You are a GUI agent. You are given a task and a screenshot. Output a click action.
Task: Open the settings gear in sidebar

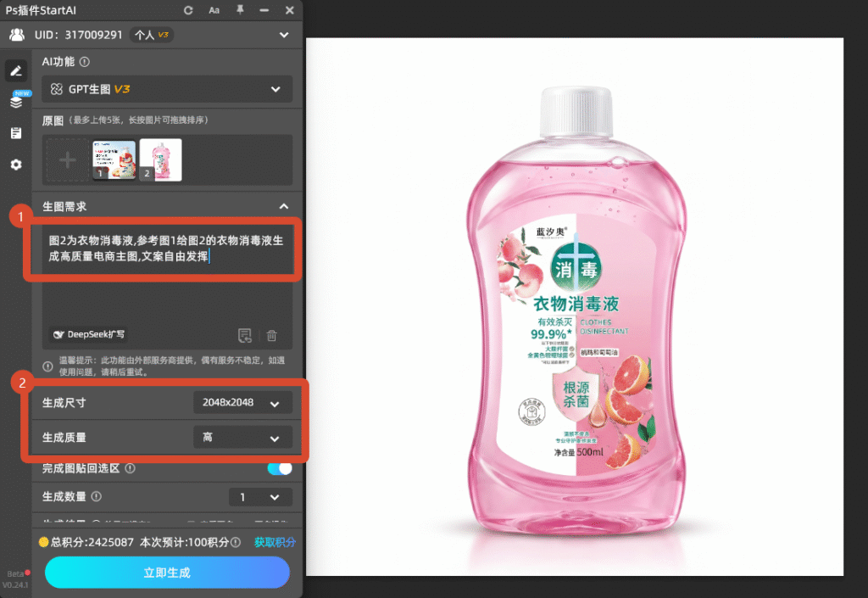[16, 165]
